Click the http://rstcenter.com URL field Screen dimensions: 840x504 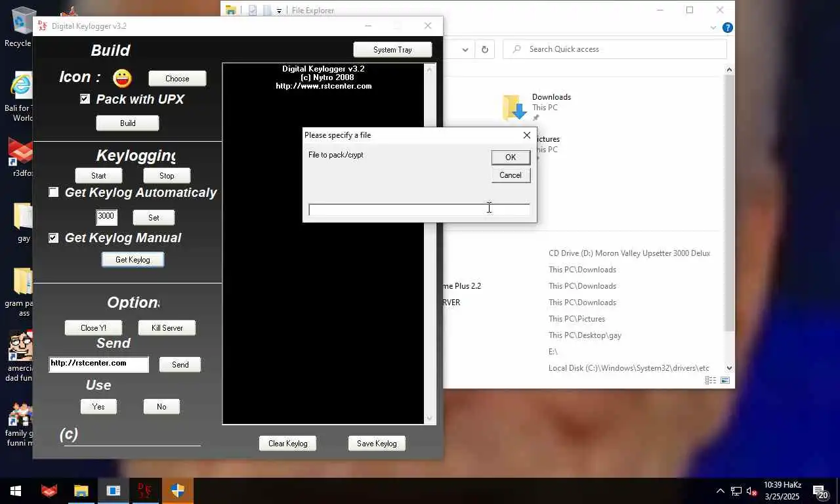pos(99,364)
